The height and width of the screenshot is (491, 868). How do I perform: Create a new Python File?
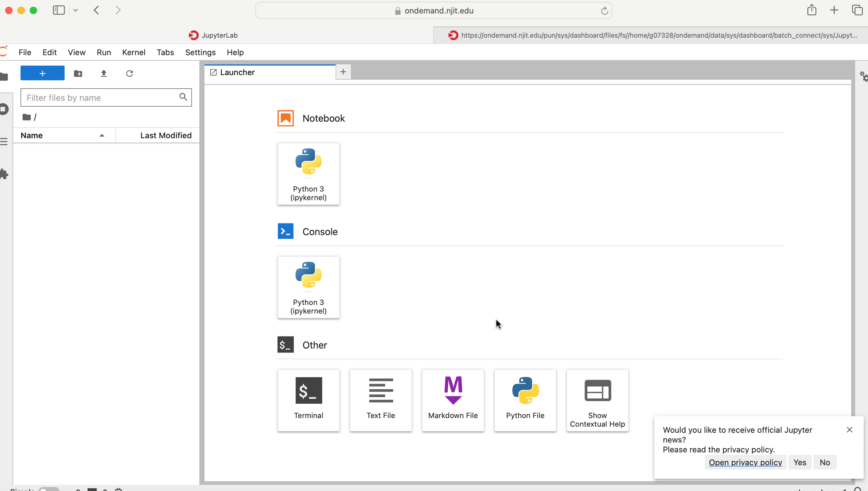524,400
